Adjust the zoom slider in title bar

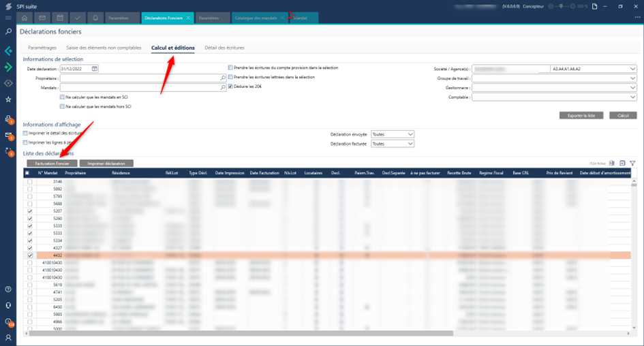562,7
